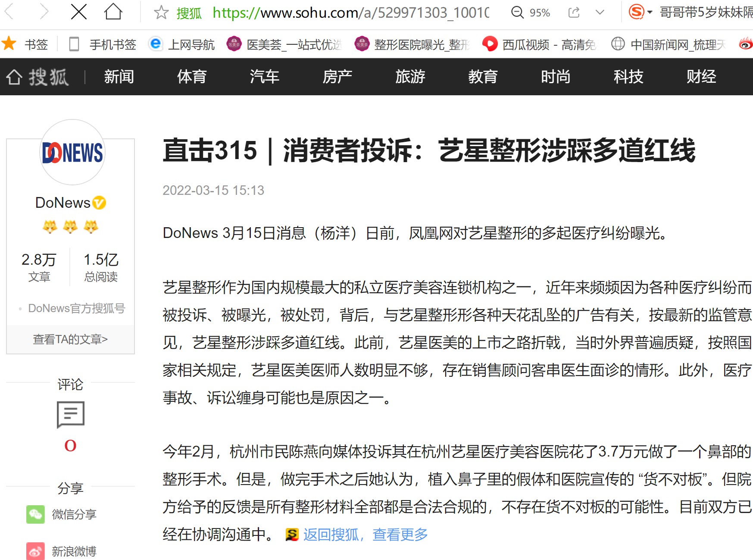Screen dimensions: 753x560
Task: Open the 教育 navigation tab
Action: pos(483,77)
